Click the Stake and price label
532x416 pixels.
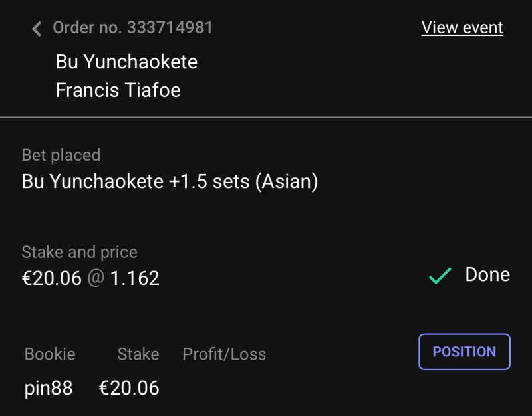click(x=79, y=252)
